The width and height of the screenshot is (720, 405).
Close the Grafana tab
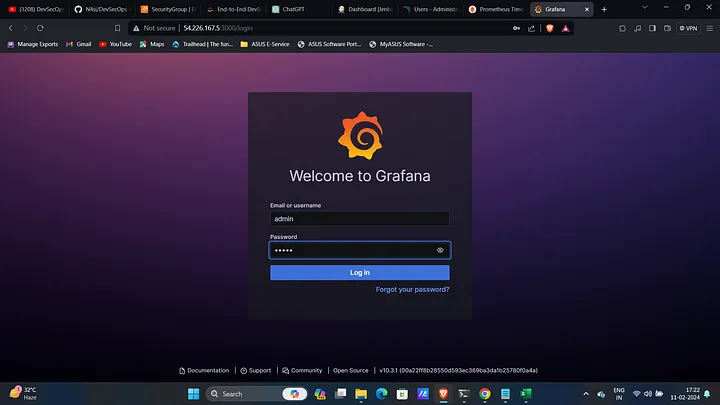pos(586,9)
